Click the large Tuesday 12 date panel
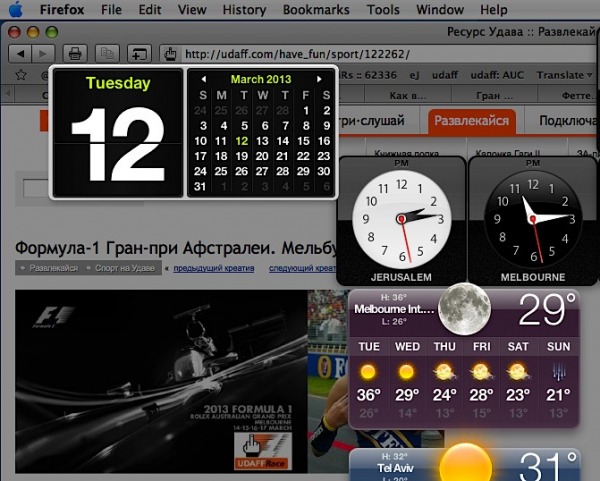Screen dimensions: 600x481 118,133
